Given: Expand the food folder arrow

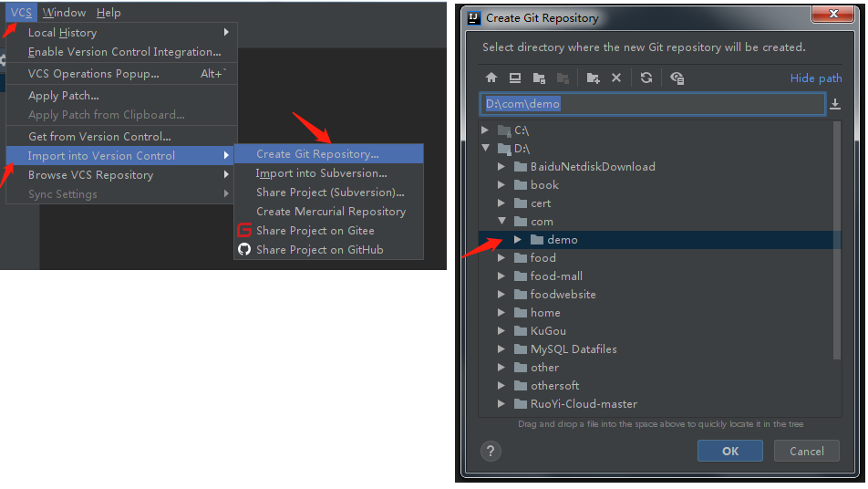Looking at the screenshot, I should tap(501, 257).
